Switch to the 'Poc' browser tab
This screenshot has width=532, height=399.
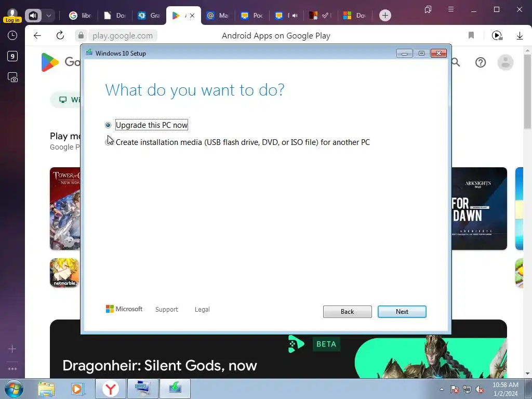point(252,16)
